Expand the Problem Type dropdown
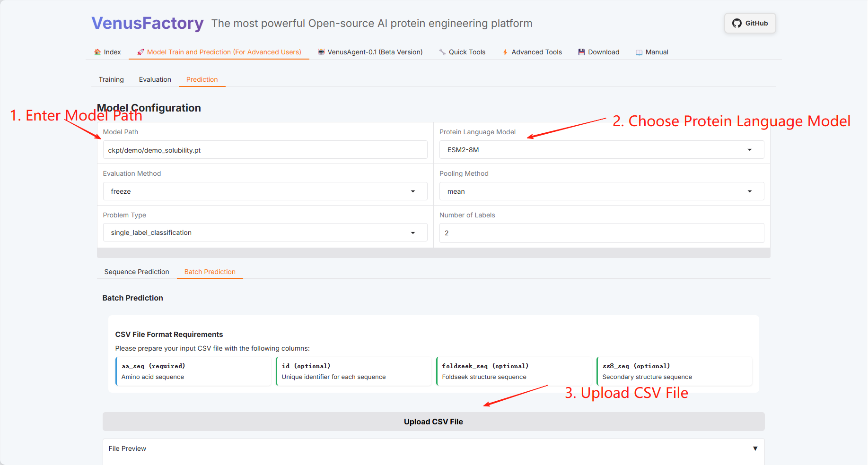This screenshot has width=868, height=465. [412, 232]
